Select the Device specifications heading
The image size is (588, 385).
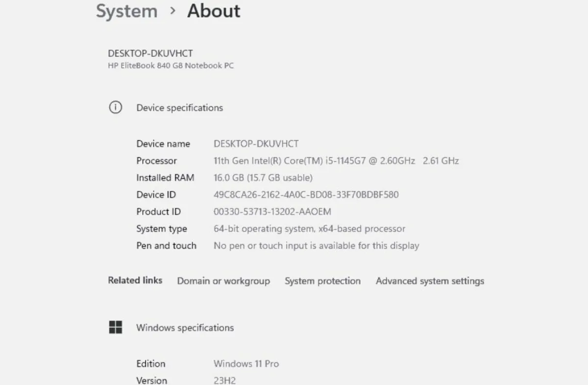tap(179, 108)
